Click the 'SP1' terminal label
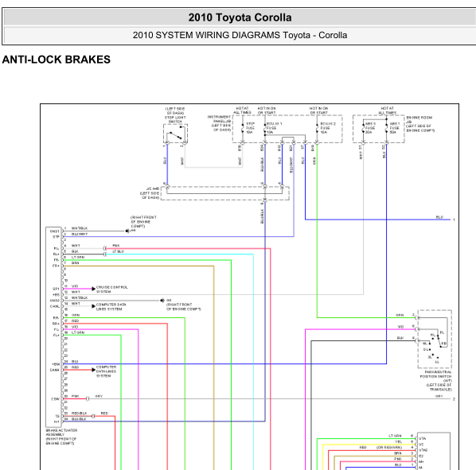Image resolution: width=476 pixels, height=470 pixels. 57,289
